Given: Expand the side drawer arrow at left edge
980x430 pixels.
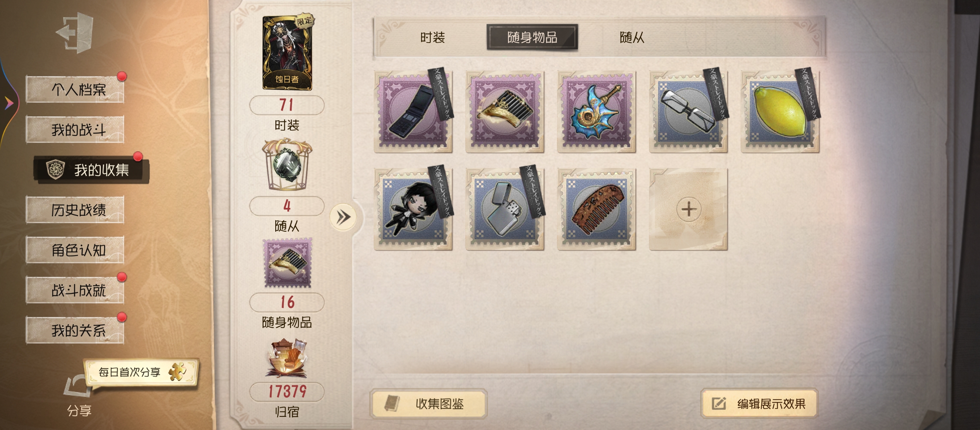Looking at the screenshot, I should click(x=9, y=103).
